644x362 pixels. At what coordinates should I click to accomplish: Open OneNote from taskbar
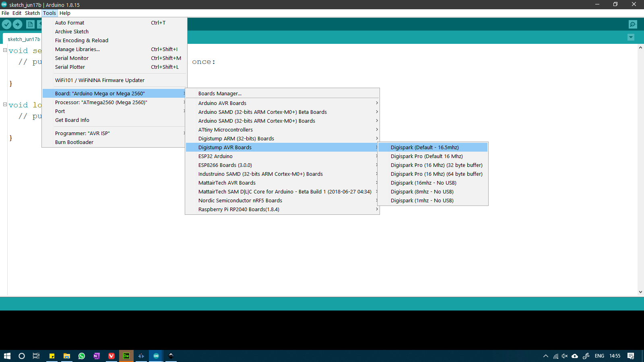[x=97, y=356]
